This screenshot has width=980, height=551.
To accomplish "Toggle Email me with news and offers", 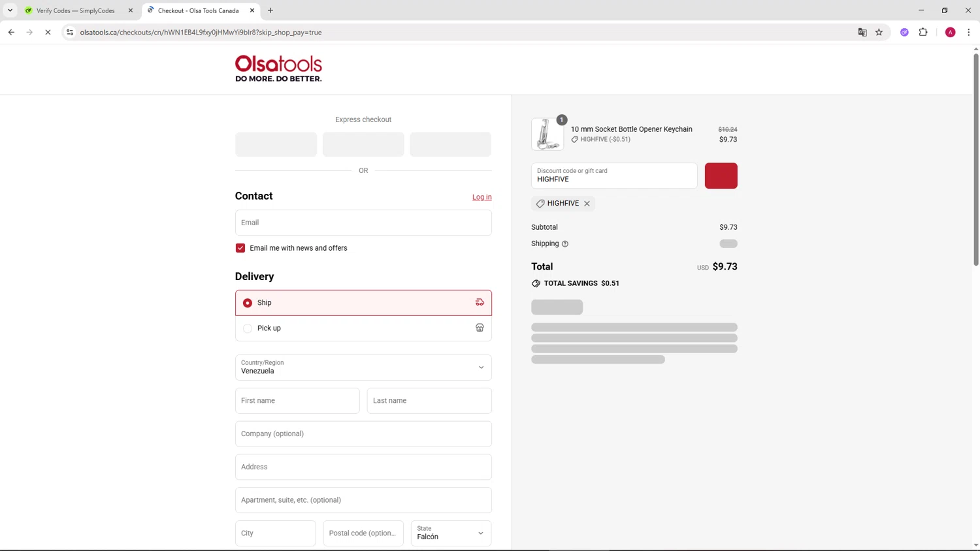I will tap(240, 248).
